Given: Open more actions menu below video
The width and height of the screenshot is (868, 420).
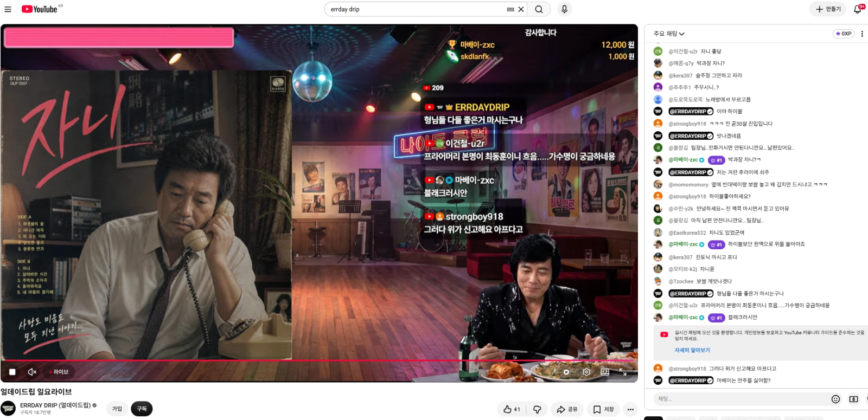Looking at the screenshot, I should (x=630, y=409).
